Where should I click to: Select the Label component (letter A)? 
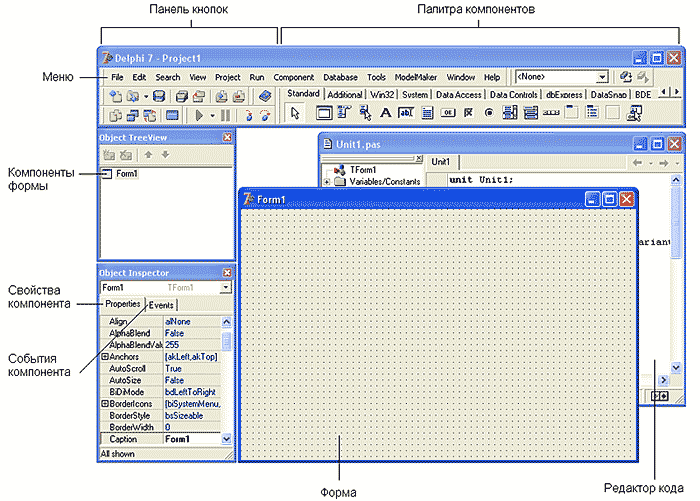pyautogui.click(x=385, y=113)
